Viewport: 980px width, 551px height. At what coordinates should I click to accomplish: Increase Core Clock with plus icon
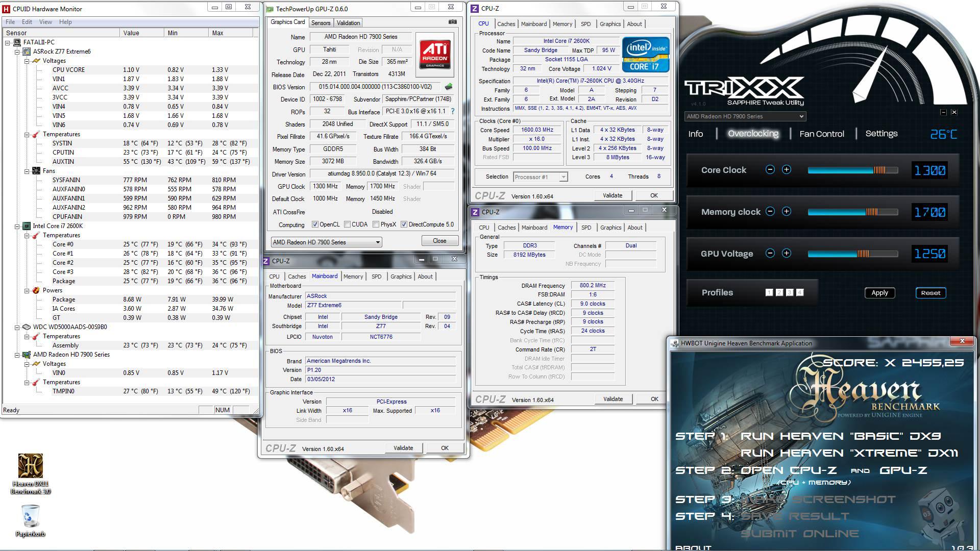pos(787,170)
